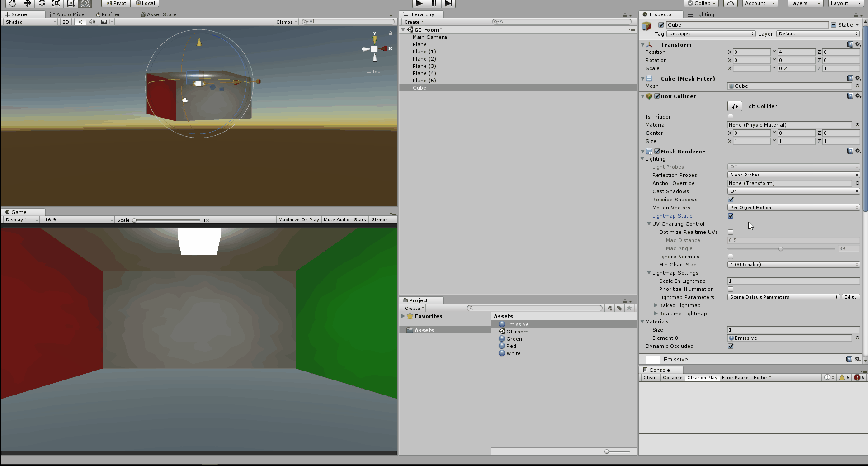Toggle the scene gizmo lock icon

coord(390,33)
